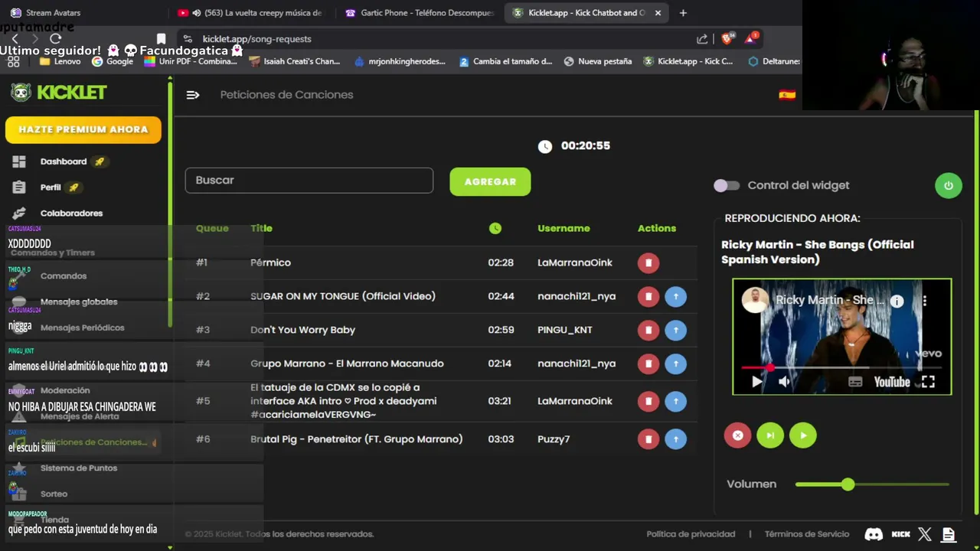Open Perfil in sidebar
Viewport: 980px width, 551px height.
pos(51,187)
